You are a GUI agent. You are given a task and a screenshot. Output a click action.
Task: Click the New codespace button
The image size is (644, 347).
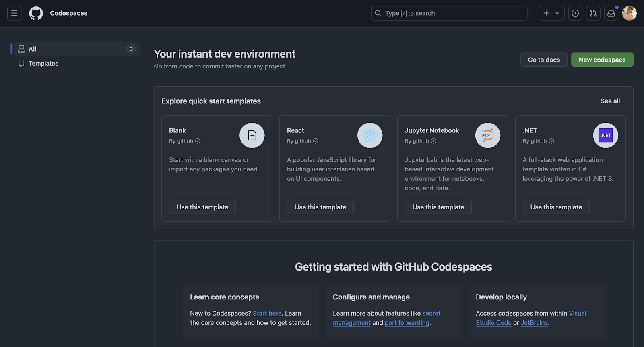[x=602, y=60]
